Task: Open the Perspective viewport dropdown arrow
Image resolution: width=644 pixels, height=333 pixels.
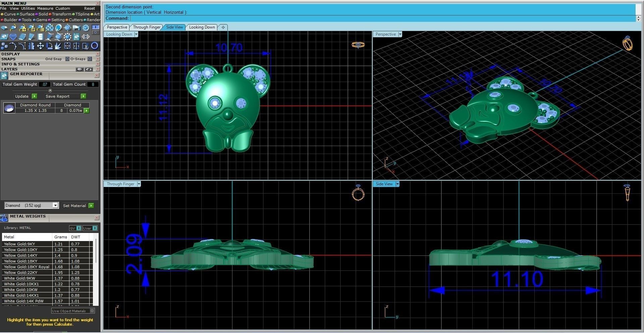Action: click(x=400, y=34)
